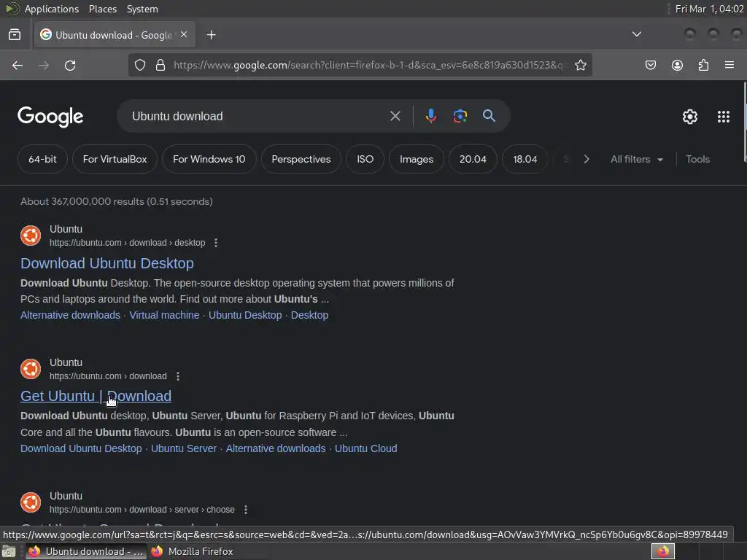747x560 pixels.
Task: Open the Get Ubuntu | Download result
Action: tap(96, 396)
